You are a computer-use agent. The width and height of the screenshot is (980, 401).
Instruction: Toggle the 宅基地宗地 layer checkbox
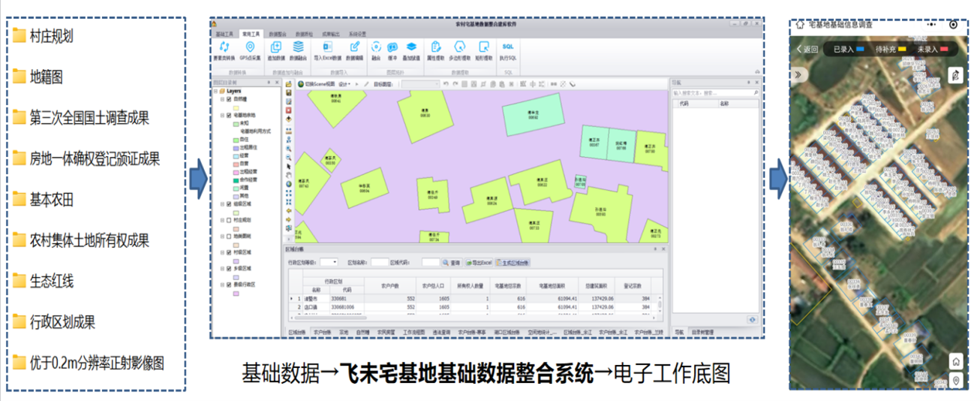pyautogui.click(x=229, y=115)
